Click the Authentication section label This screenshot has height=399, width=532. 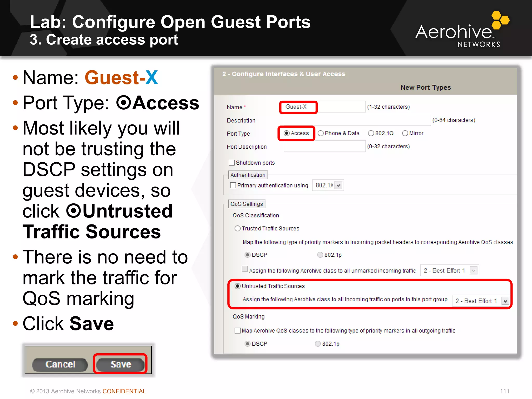[x=248, y=175]
